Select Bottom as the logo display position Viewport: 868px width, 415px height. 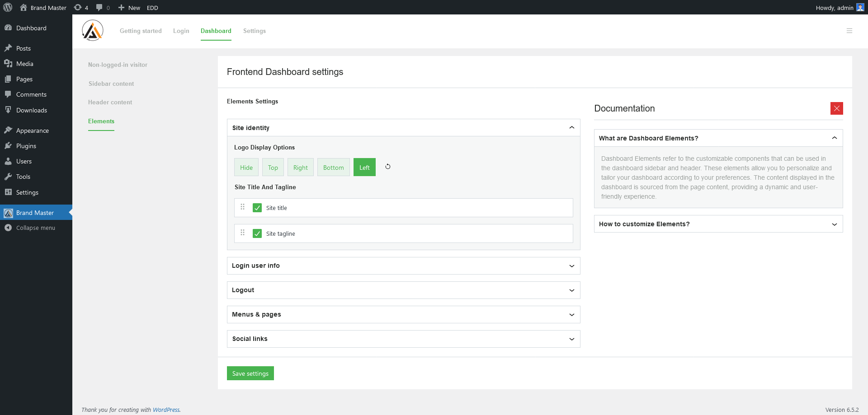333,167
